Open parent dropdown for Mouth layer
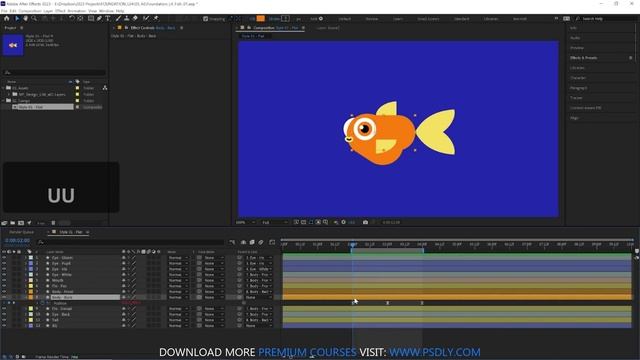This screenshot has height=360, width=640. 259,280
